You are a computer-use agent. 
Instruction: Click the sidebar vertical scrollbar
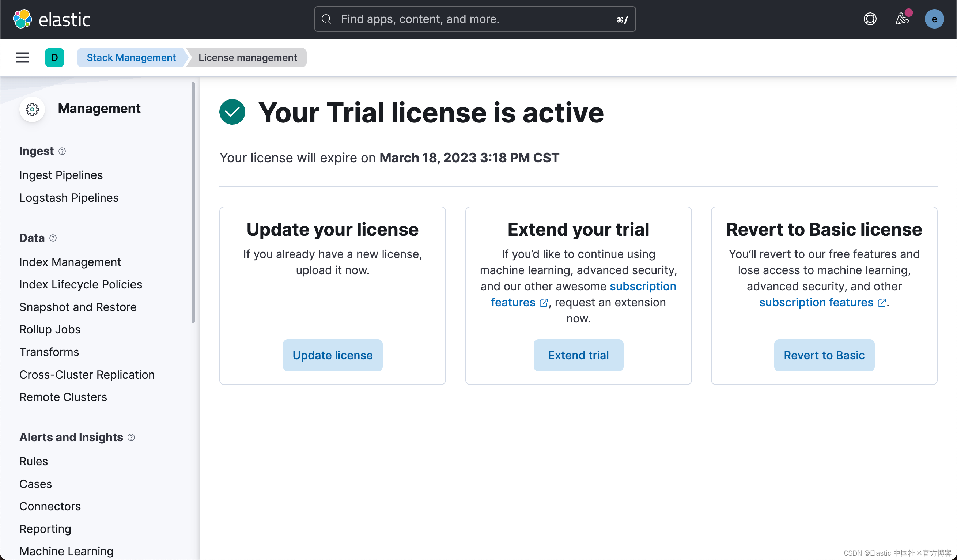click(193, 203)
